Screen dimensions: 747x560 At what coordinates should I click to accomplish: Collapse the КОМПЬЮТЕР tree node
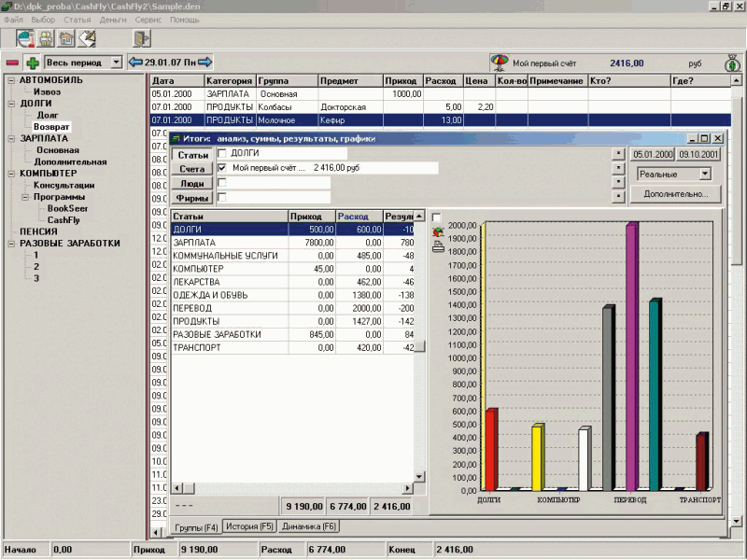click(11, 174)
